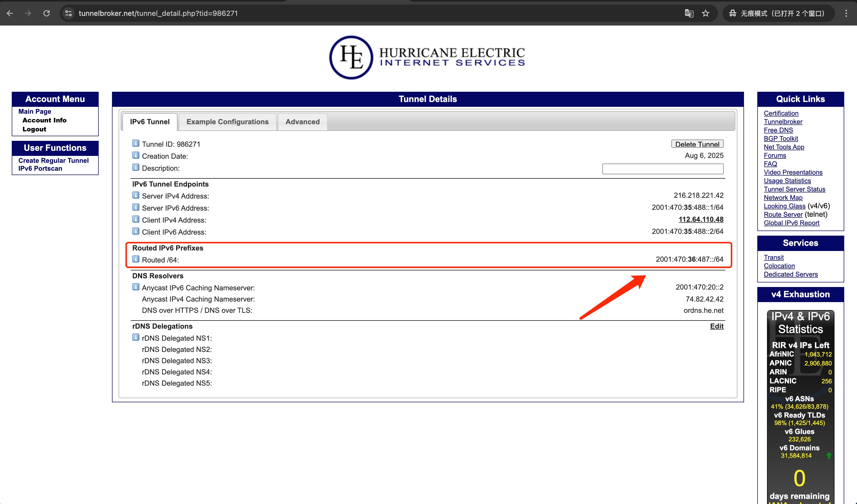Click the site information icon in address bar

pos(68,13)
